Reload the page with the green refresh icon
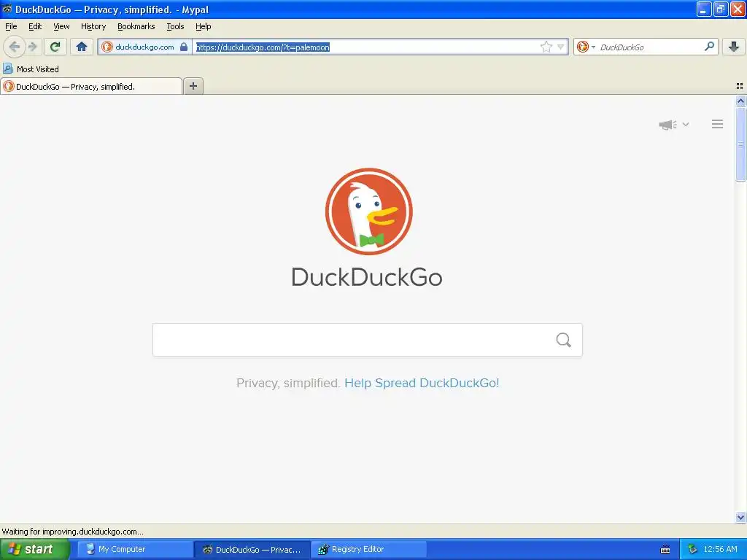 [x=55, y=47]
